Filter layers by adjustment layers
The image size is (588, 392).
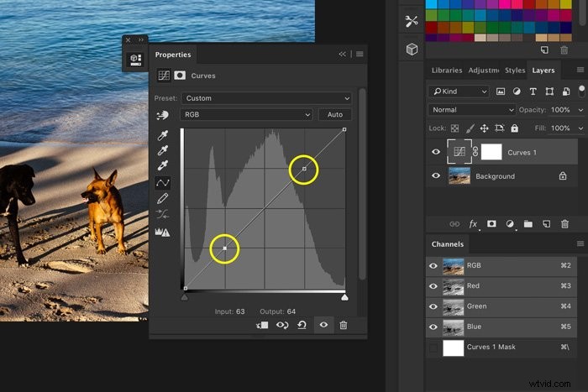point(517,91)
